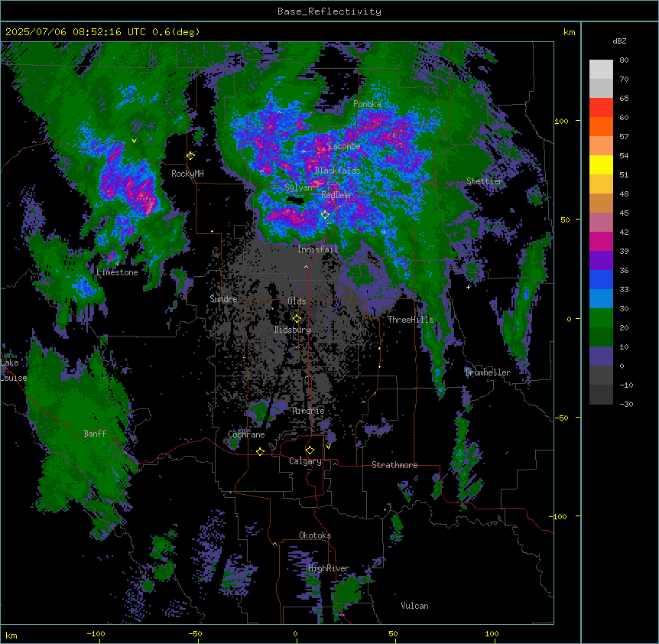This screenshot has width=659, height=644.
Task: Click the Lacombe city label
Action: (344, 146)
